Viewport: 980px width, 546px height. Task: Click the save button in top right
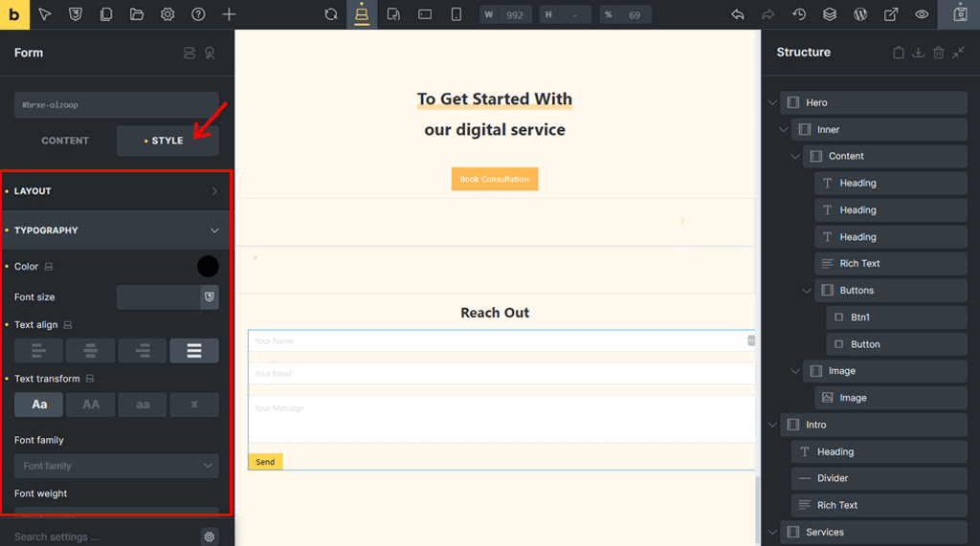click(960, 14)
